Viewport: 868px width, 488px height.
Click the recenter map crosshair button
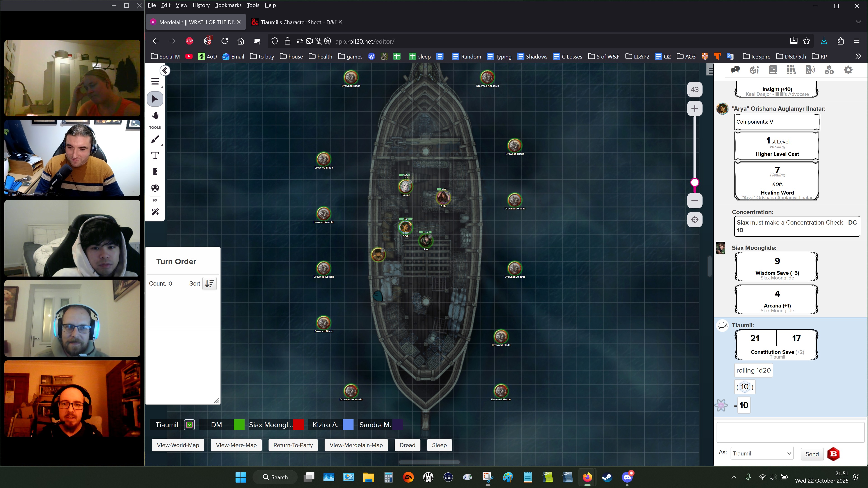pyautogui.click(x=694, y=220)
